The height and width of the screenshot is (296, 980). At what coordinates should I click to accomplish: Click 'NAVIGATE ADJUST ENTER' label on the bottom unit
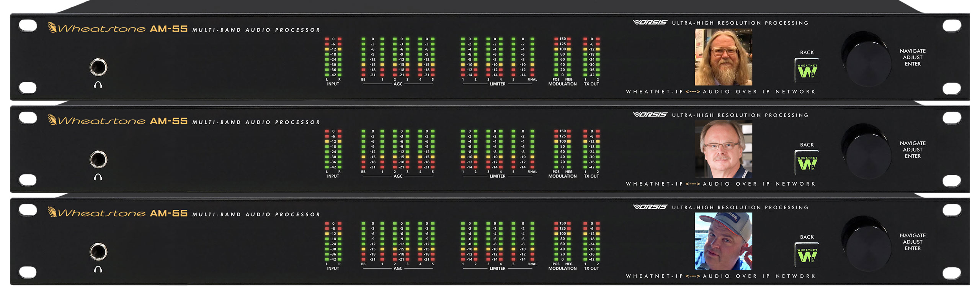913,242
